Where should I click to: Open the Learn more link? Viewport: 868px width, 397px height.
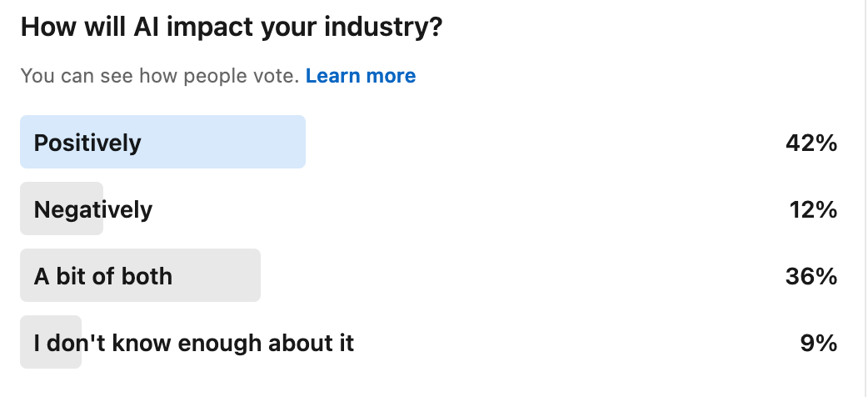(x=361, y=76)
